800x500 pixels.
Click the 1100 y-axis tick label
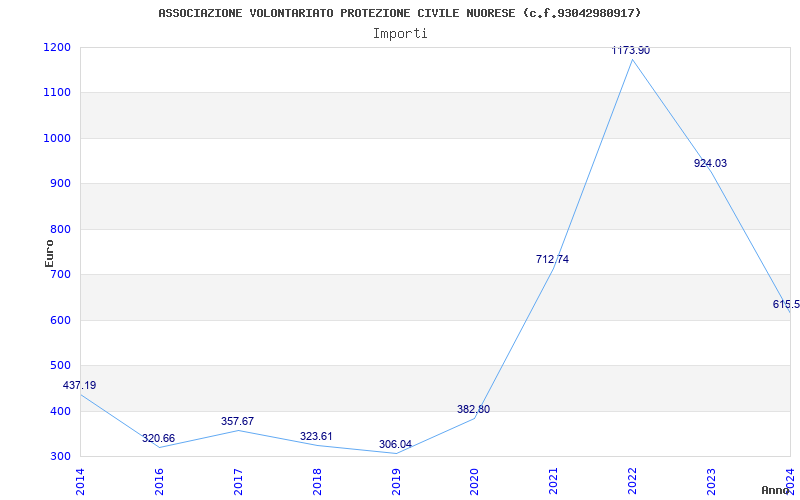click(57, 93)
